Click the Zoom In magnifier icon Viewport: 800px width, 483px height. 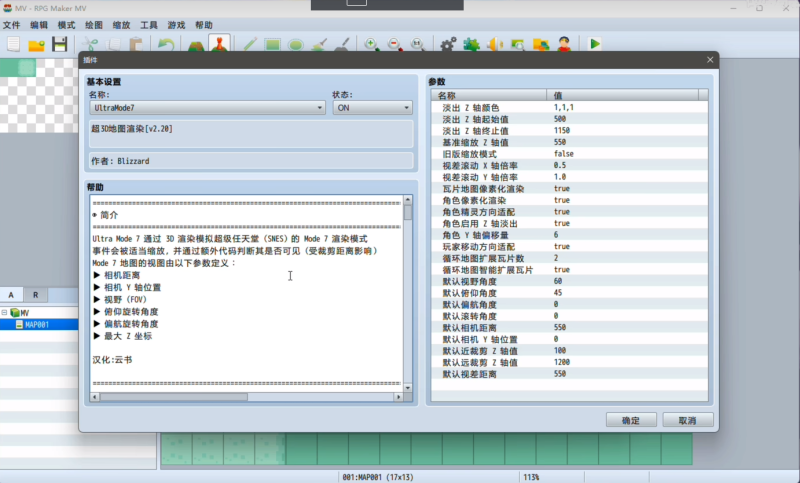tap(371, 44)
